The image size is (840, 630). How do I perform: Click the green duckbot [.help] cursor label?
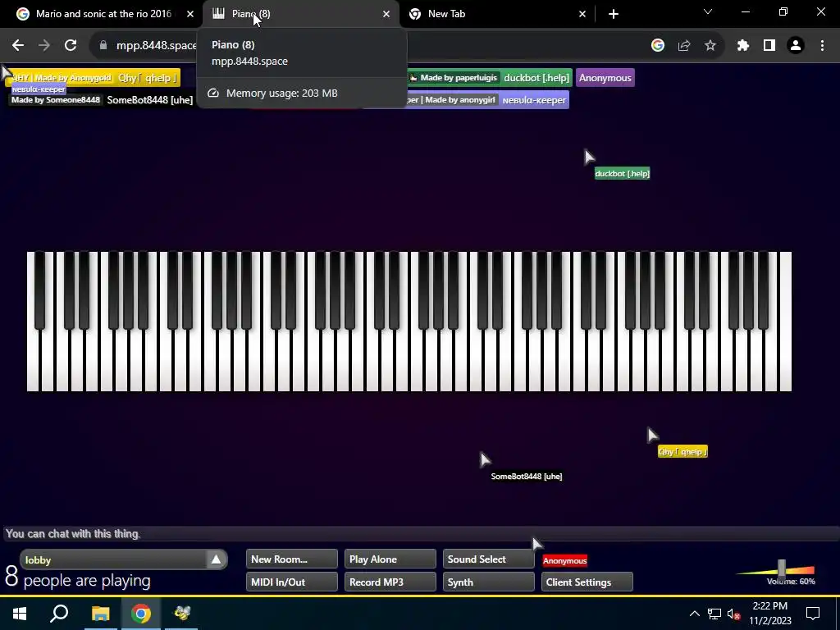coord(622,173)
